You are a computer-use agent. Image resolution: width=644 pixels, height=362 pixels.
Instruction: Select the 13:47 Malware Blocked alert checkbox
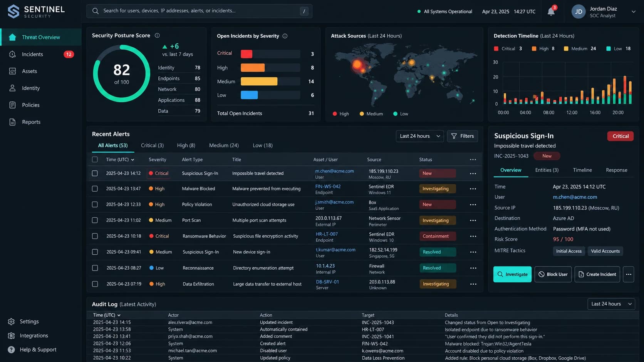[95, 189]
